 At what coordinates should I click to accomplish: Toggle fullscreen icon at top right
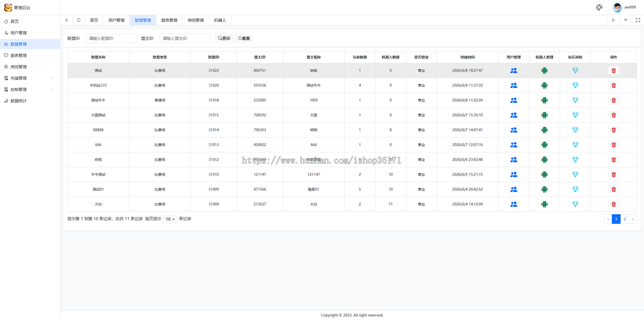[638, 20]
